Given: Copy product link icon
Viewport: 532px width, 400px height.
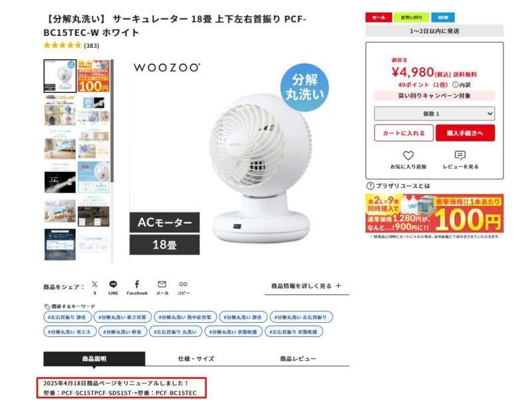Looking at the screenshot, I should pos(184,284).
